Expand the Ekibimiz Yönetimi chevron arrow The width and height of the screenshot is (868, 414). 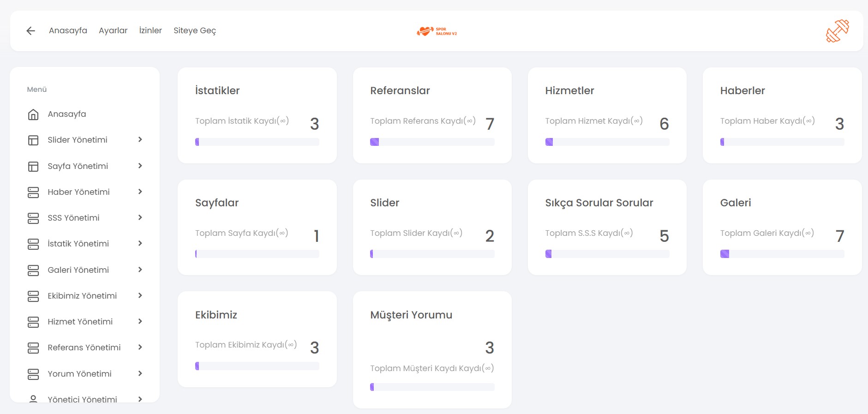[140, 295]
